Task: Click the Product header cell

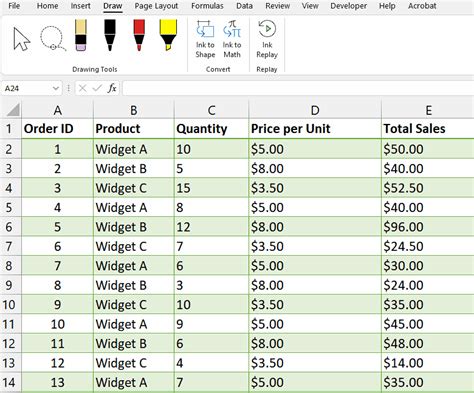Action: coord(134,129)
